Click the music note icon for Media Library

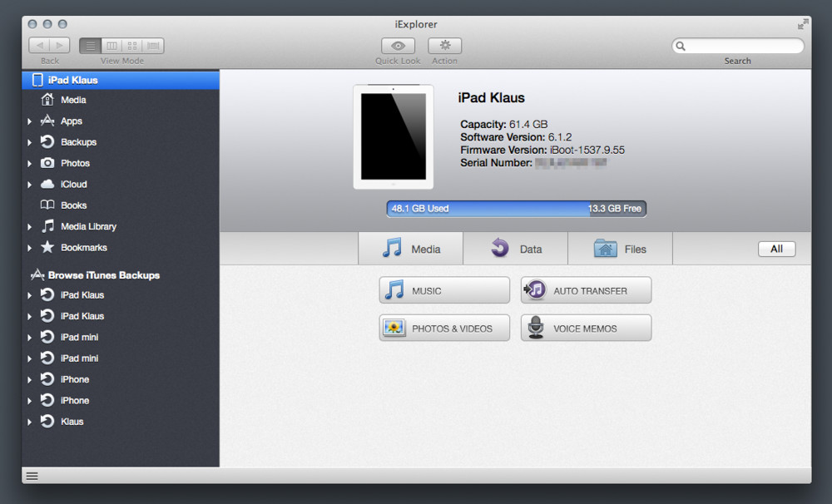coord(47,226)
